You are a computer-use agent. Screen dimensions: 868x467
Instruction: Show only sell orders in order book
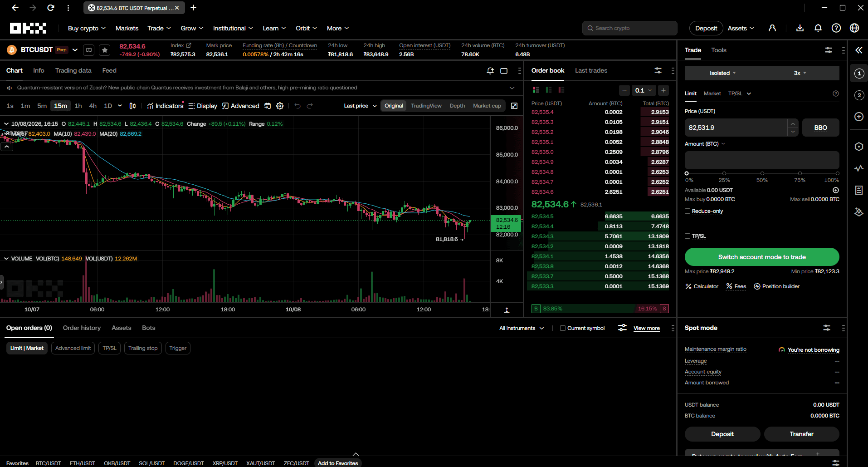click(x=561, y=90)
